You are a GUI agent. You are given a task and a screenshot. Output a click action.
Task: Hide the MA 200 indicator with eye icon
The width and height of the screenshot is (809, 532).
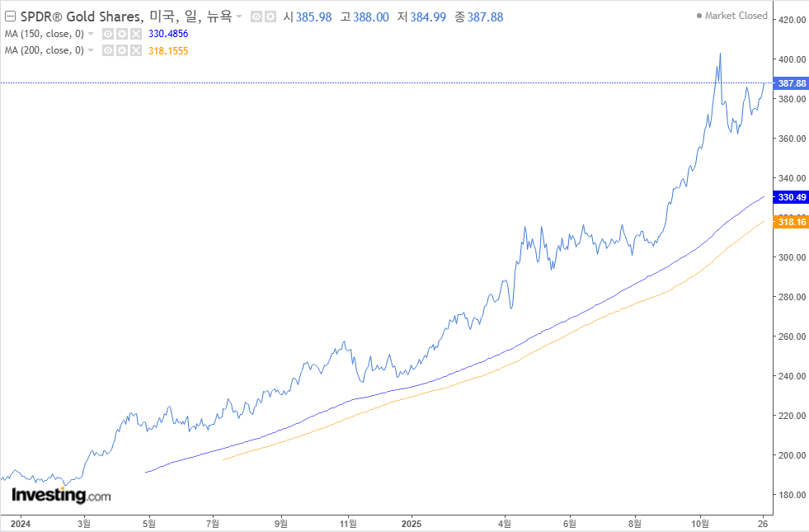(x=108, y=50)
